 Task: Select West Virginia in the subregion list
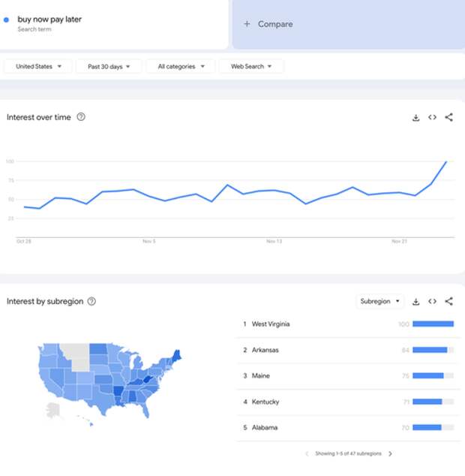tap(271, 324)
